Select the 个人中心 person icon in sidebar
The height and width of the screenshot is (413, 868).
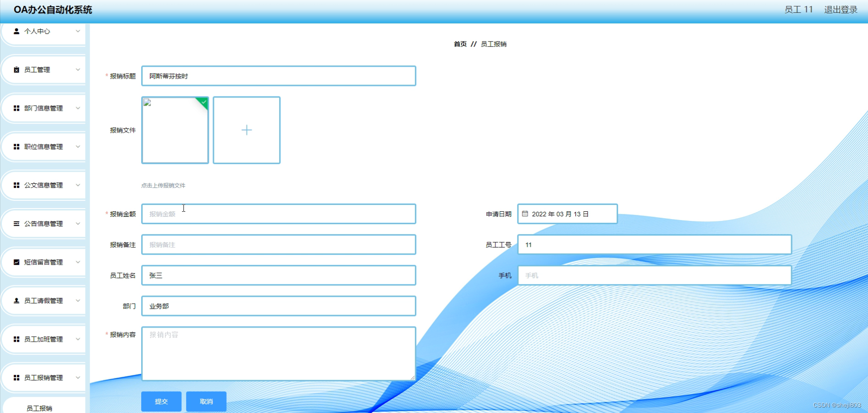(x=16, y=31)
